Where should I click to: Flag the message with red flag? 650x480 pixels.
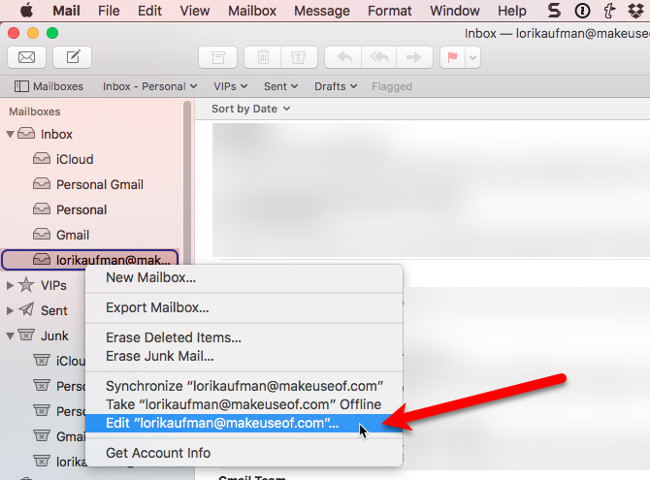[453, 57]
